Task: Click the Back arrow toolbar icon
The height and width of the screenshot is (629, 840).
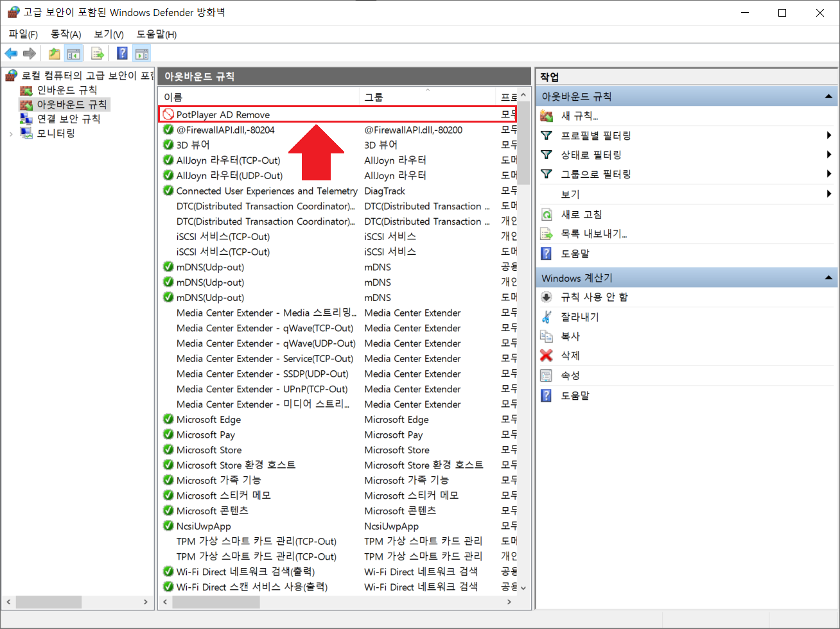Action: [11, 54]
